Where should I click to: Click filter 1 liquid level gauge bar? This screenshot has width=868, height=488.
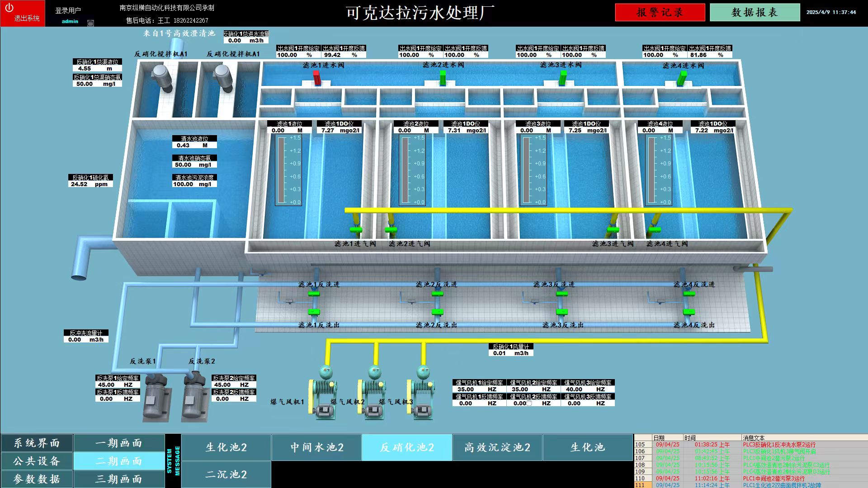pyautogui.click(x=281, y=170)
